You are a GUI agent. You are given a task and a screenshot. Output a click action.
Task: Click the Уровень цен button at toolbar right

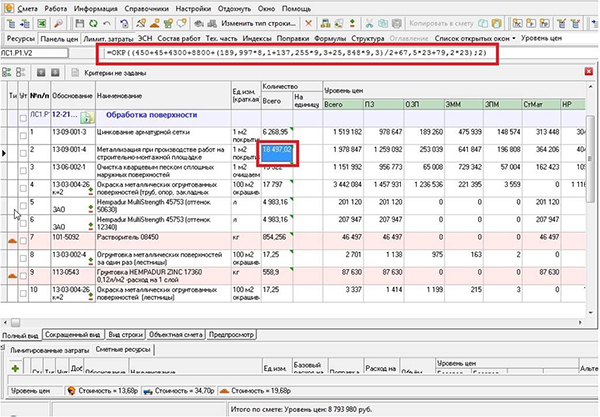click(541, 38)
